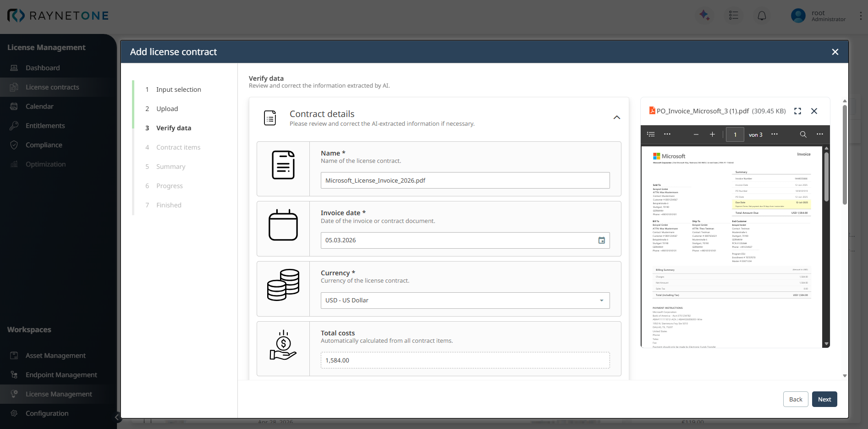Click the PDF file type icon
This screenshot has height=429, width=868.
pos(652,111)
